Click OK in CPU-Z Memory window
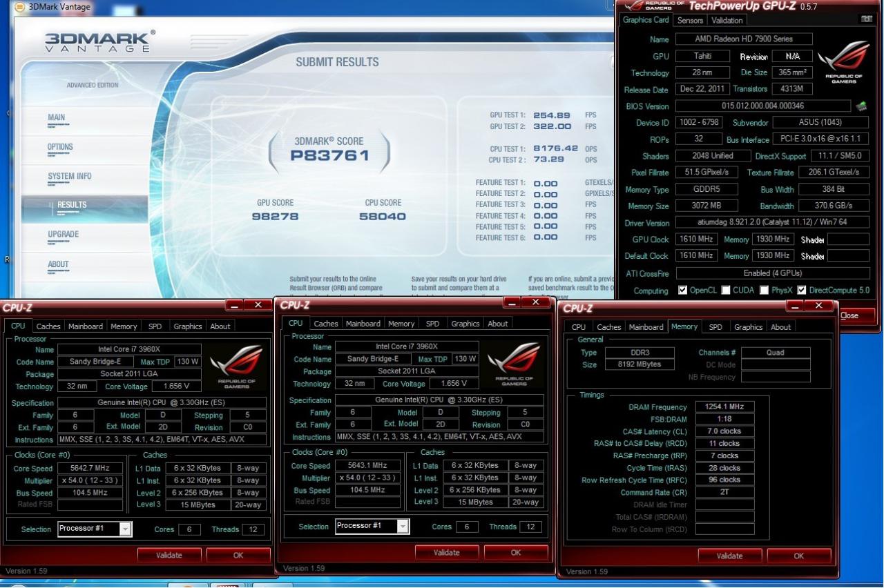The height and width of the screenshot is (588, 884). [799, 556]
